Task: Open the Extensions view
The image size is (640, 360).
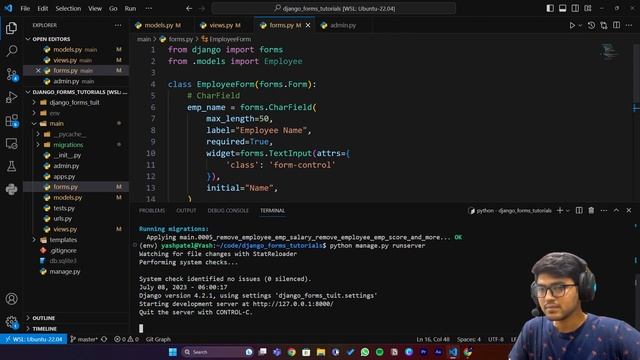Action: (x=11, y=120)
